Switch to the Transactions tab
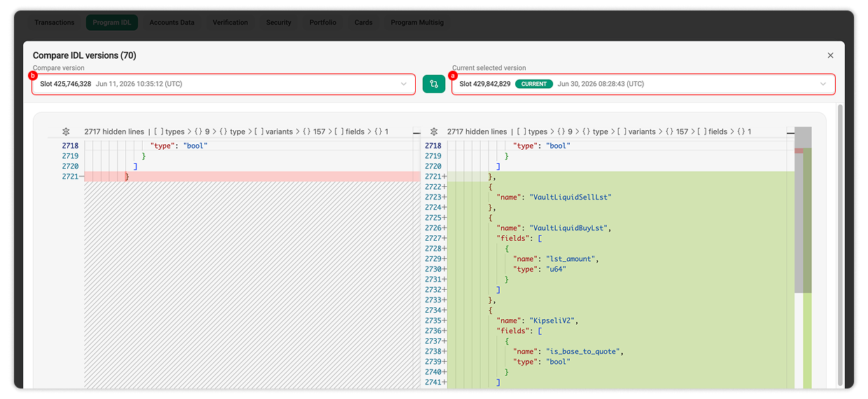The image size is (868, 399). (55, 22)
